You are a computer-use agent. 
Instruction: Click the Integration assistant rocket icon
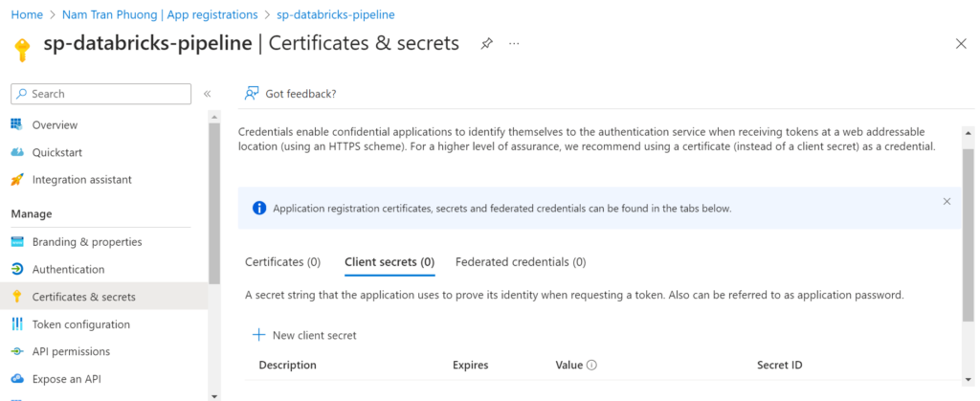[16, 179]
